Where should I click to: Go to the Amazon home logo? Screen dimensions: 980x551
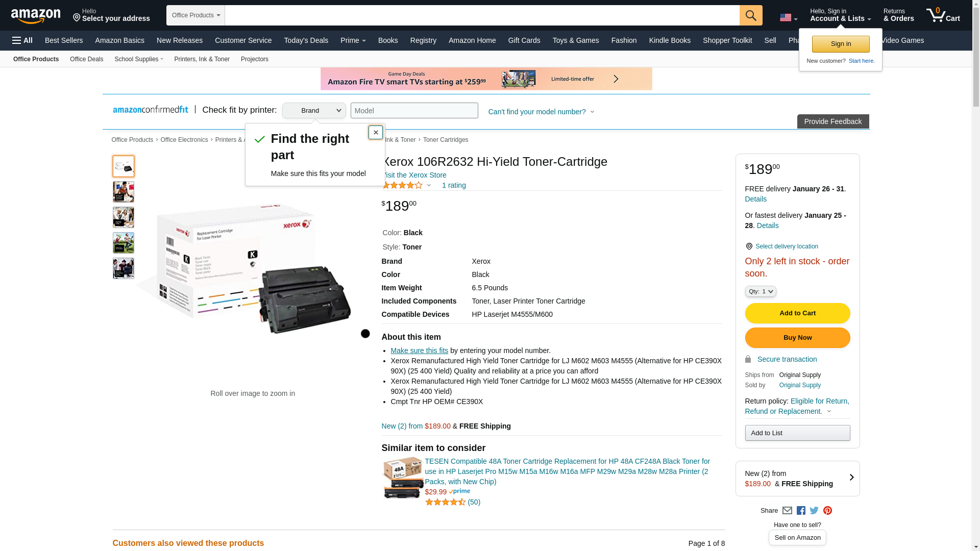point(36,16)
